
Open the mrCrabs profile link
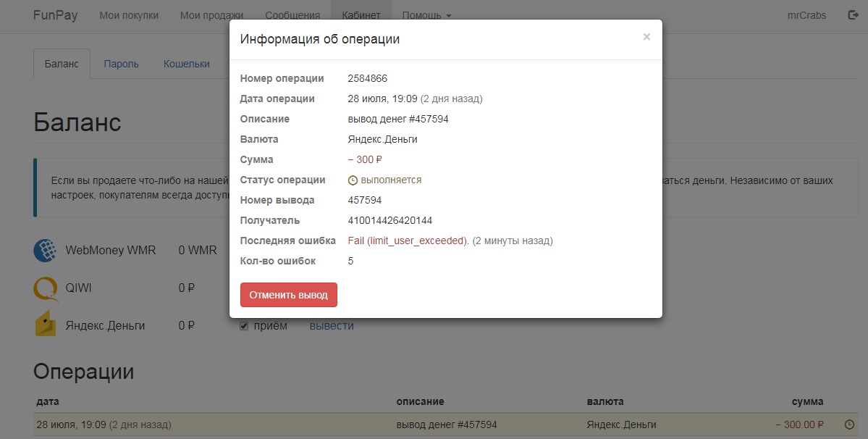pos(806,15)
